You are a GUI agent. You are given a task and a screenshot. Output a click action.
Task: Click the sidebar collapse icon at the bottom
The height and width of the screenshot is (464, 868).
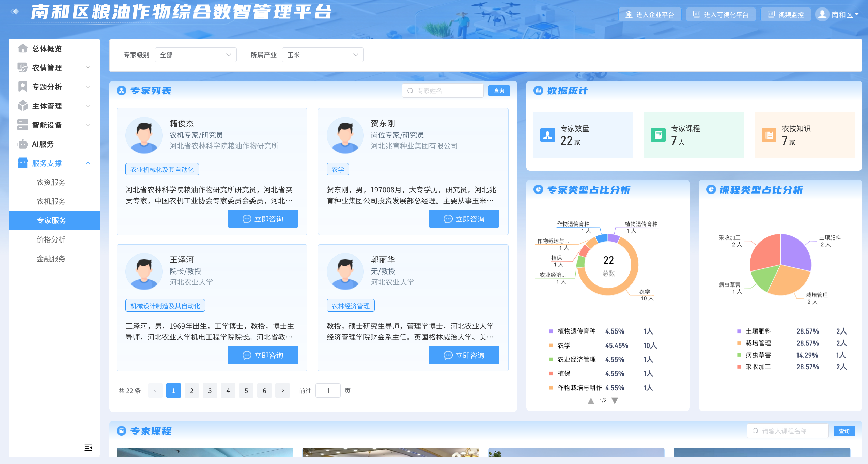88,448
